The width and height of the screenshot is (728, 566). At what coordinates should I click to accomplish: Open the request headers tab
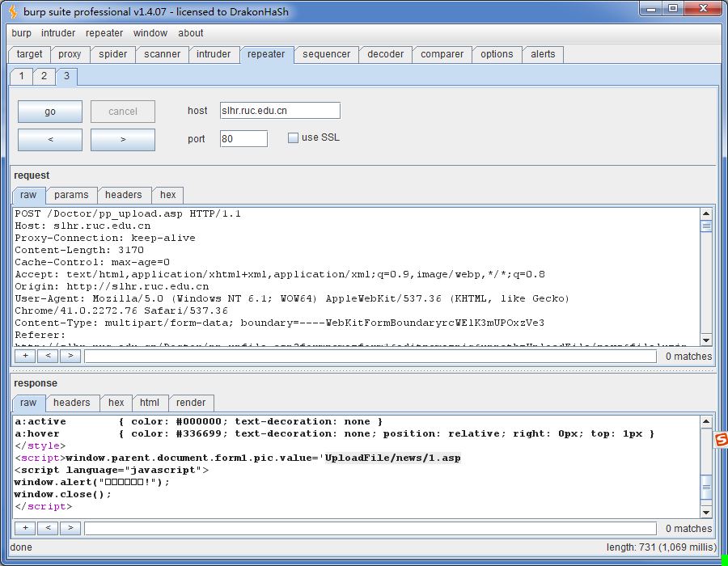[x=124, y=195]
